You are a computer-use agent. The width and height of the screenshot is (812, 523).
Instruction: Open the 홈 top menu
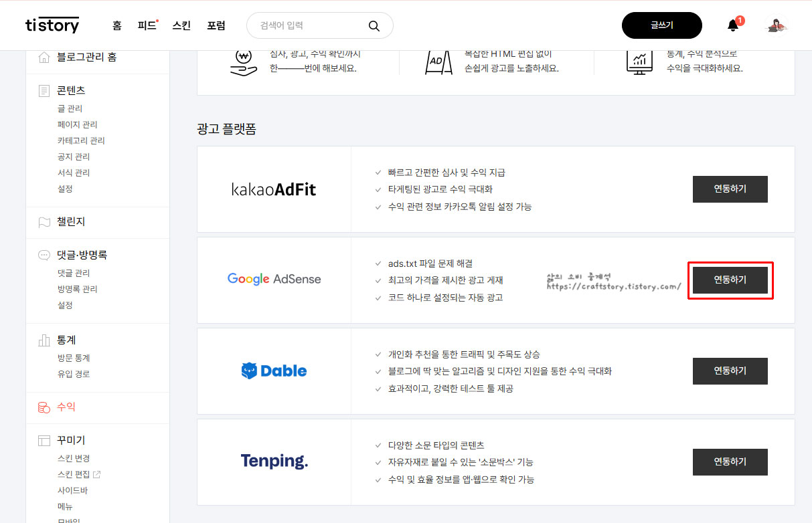click(x=117, y=25)
